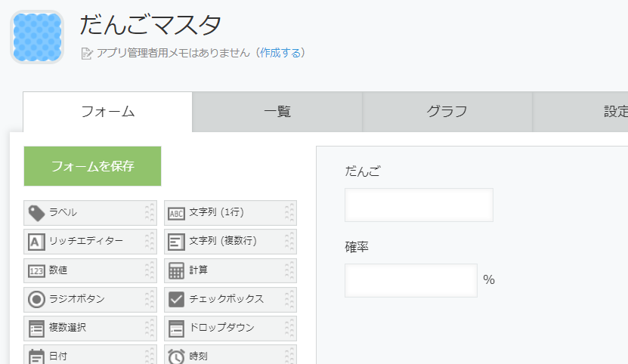
Task: Click the memo note icon beside アプリ管理者用メモ
Action: 86,54
